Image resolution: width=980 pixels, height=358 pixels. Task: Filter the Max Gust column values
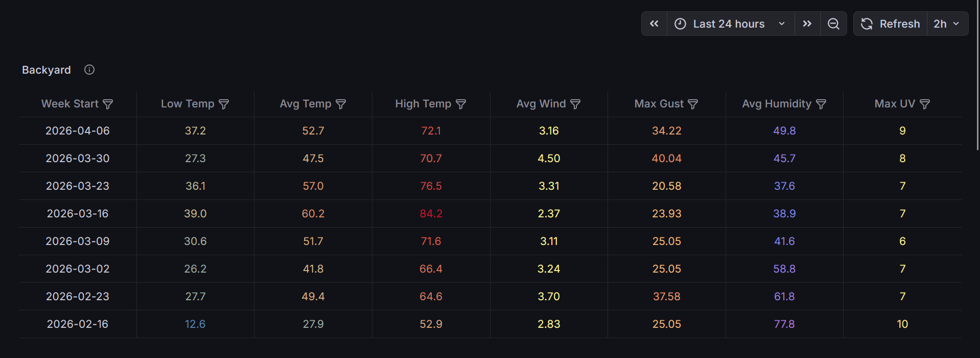pyautogui.click(x=693, y=104)
